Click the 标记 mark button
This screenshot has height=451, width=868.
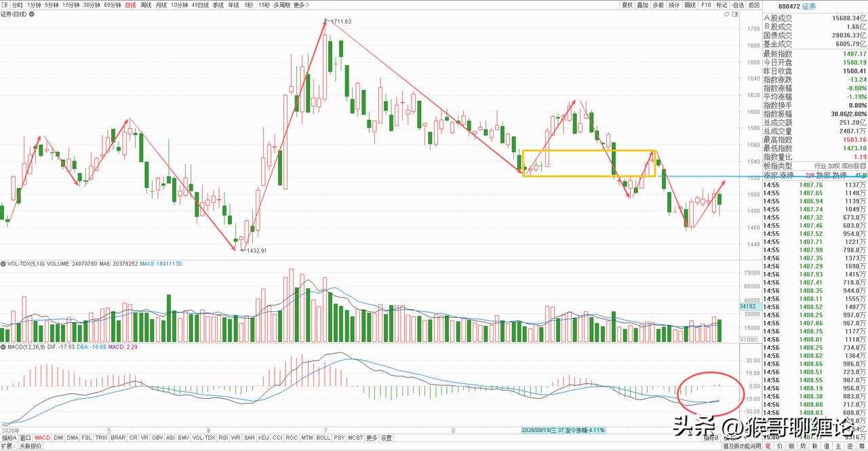point(722,5)
